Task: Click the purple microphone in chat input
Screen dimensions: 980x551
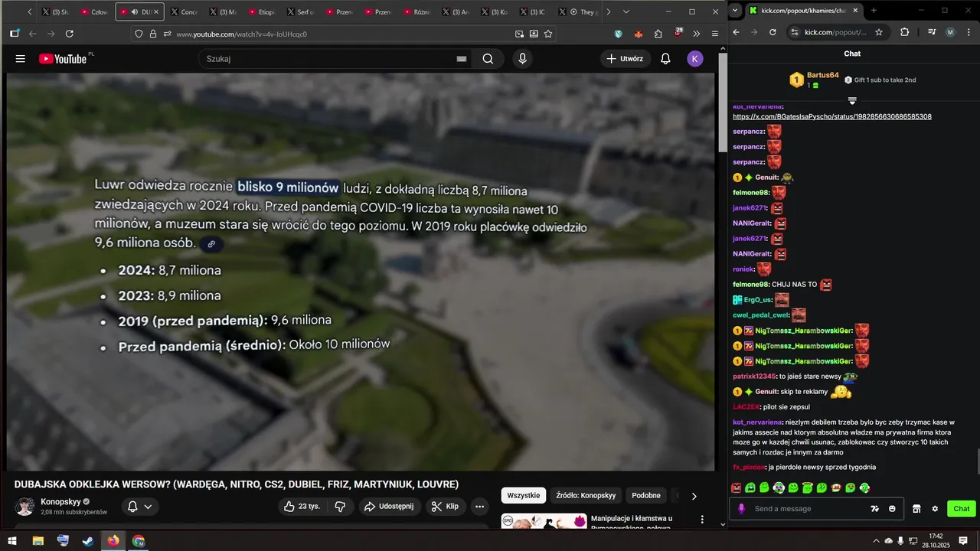Action: [x=741, y=509]
